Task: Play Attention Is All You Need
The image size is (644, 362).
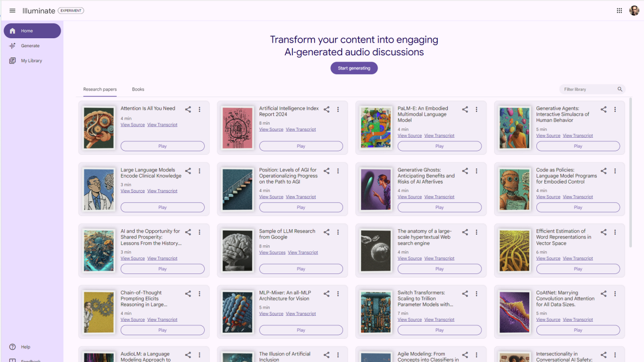Action: pos(163,146)
